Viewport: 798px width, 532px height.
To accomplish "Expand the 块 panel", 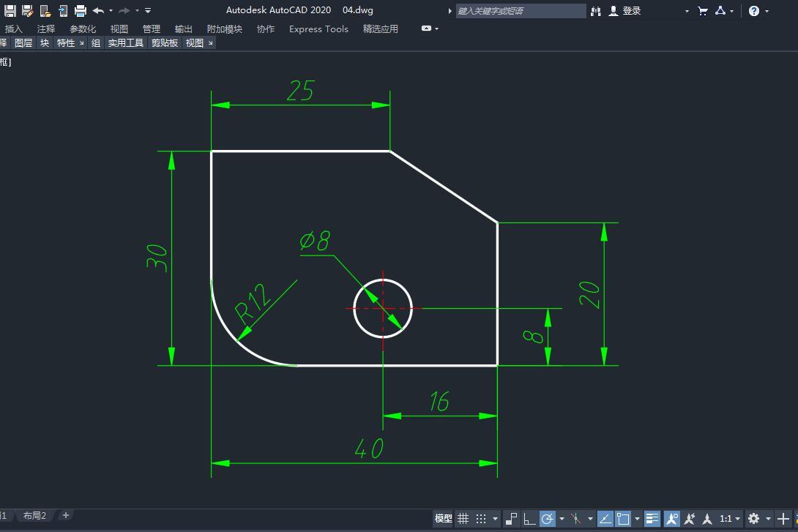I will (x=45, y=43).
